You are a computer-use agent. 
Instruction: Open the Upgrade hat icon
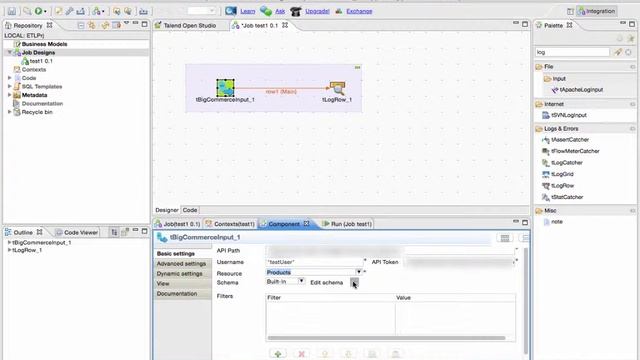click(x=296, y=11)
